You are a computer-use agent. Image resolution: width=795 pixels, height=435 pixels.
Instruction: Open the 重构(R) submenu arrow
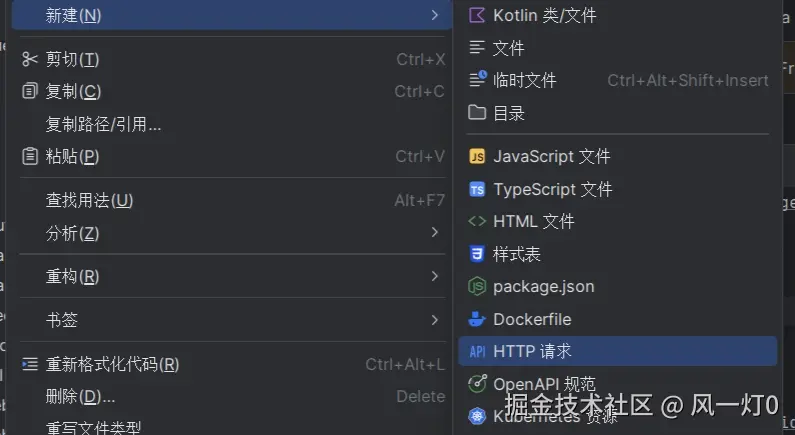pos(435,276)
